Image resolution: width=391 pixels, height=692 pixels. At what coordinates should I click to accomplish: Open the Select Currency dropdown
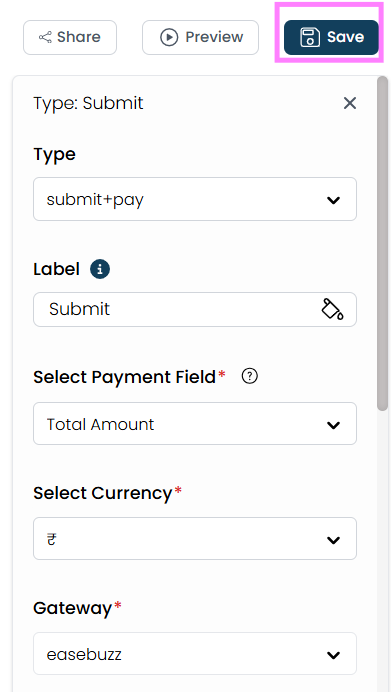point(195,538)
